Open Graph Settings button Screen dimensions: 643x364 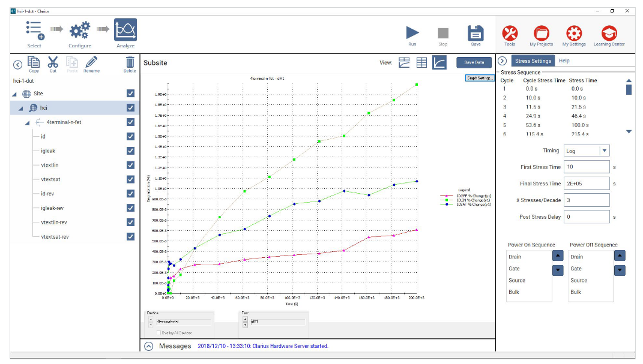(479, 78)
